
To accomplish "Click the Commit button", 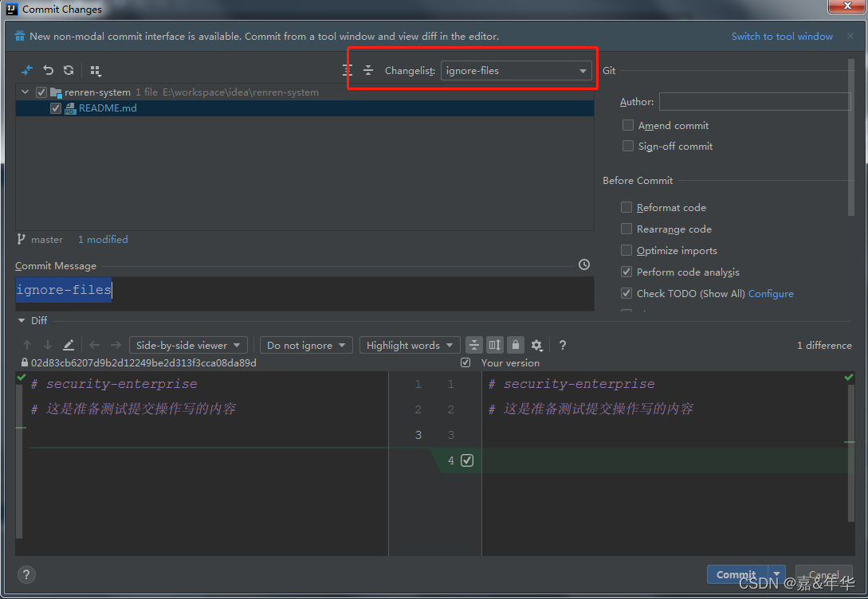I will point(736,574).
